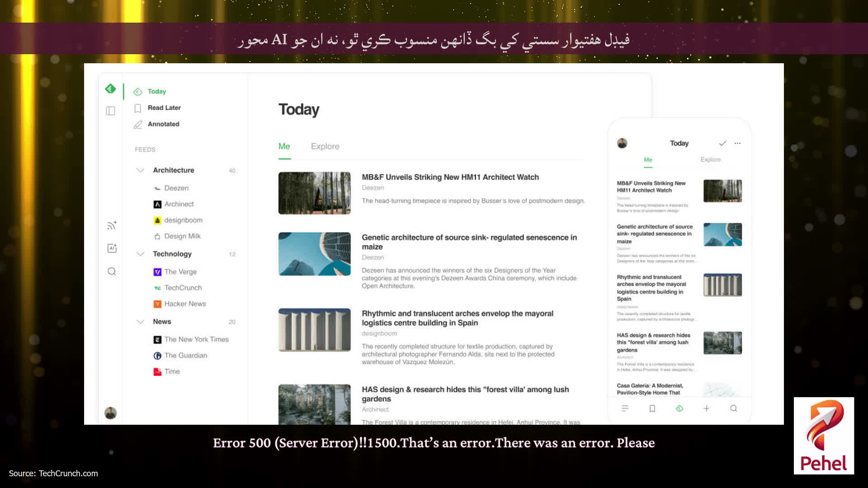Image resolution: width=868 pixels, height=488 pixels.
Task: Click the search icon in left rail
Action: point(112,271)
